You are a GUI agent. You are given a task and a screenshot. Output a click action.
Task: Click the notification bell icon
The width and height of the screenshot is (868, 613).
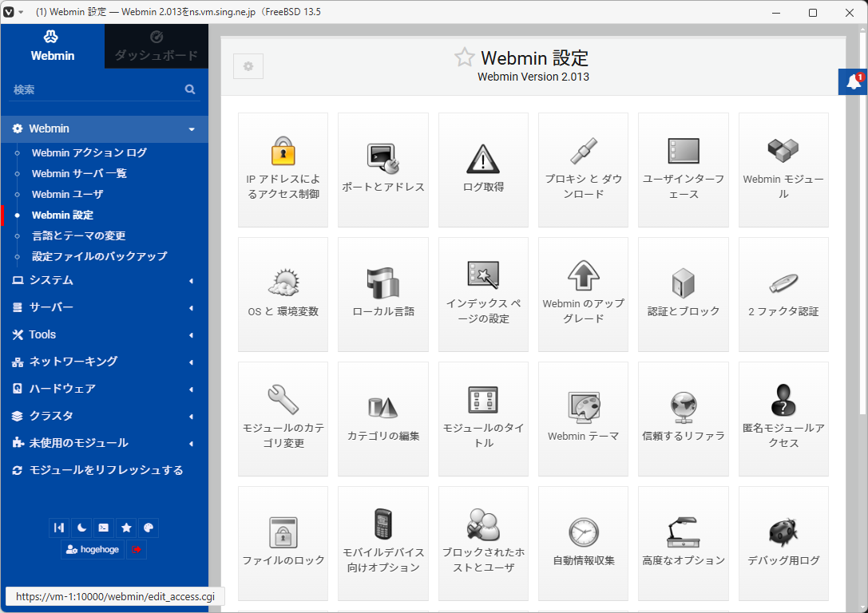853,82
